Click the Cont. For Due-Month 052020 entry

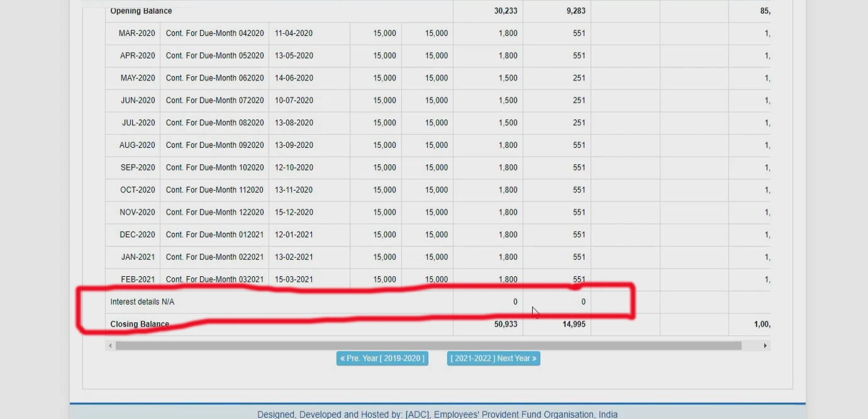pos(214,56)
